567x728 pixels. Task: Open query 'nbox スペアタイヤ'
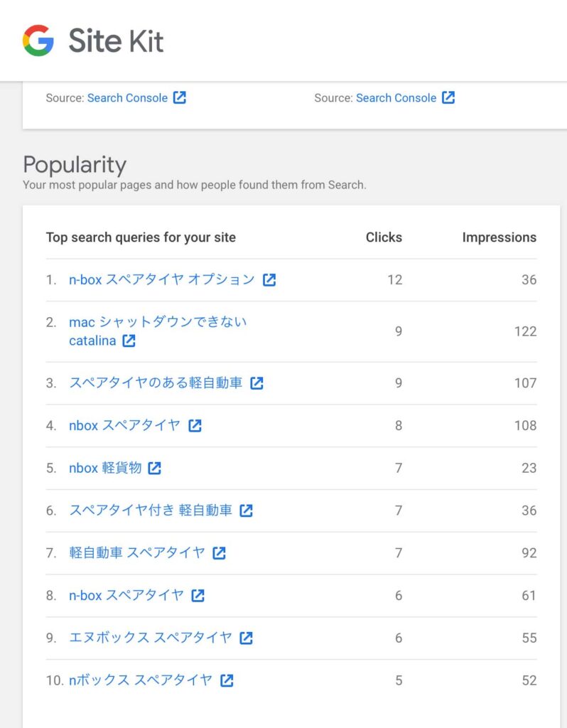(x=124, y=425)
